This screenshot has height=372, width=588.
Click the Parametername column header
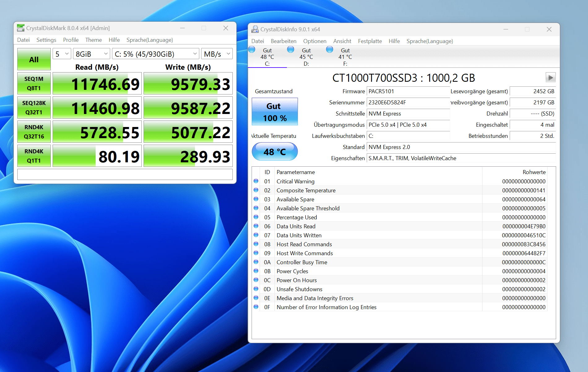coord(378,172)
